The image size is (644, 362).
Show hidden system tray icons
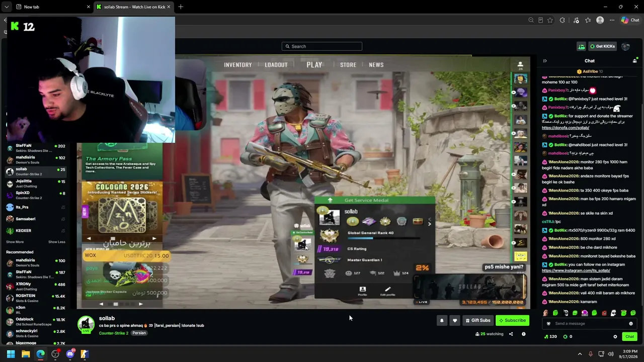(x=580, y=354)
